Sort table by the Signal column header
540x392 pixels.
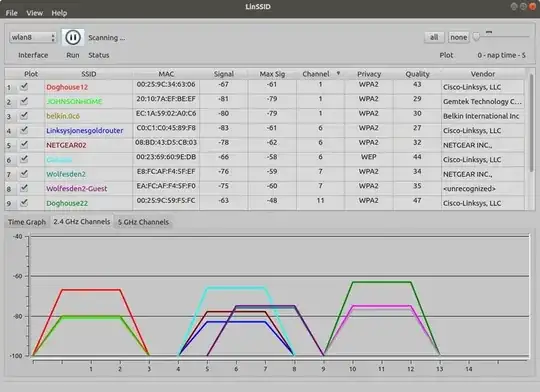tap(224, 74)
